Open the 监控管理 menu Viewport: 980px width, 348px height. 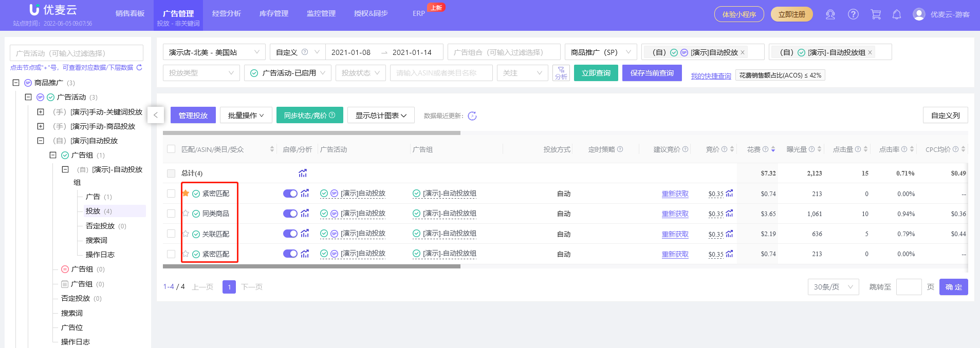pos(321,13)
